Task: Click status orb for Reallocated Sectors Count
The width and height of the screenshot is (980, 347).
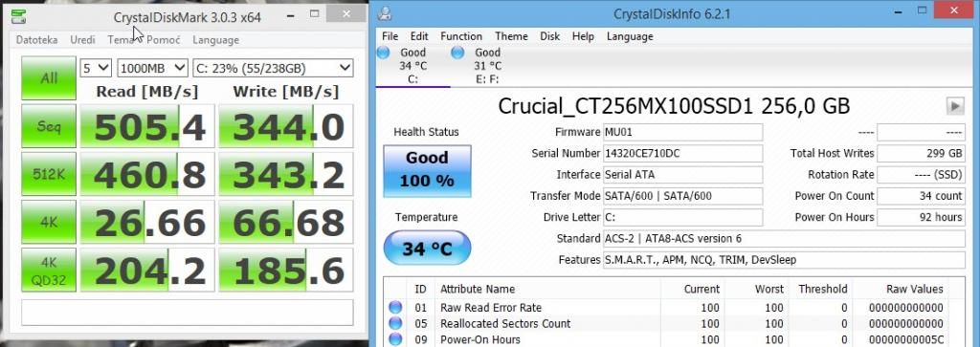Action: pos(395,323)
